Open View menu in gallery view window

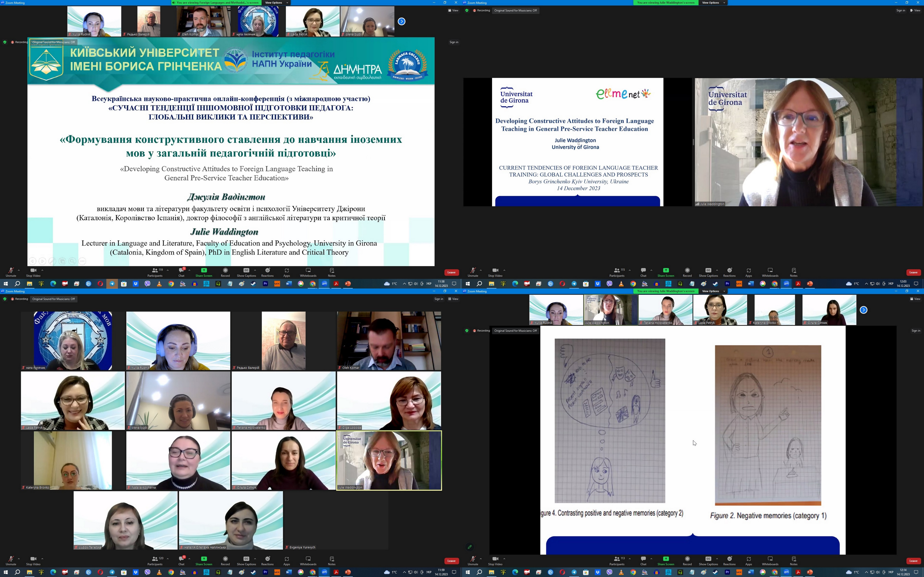453,299
